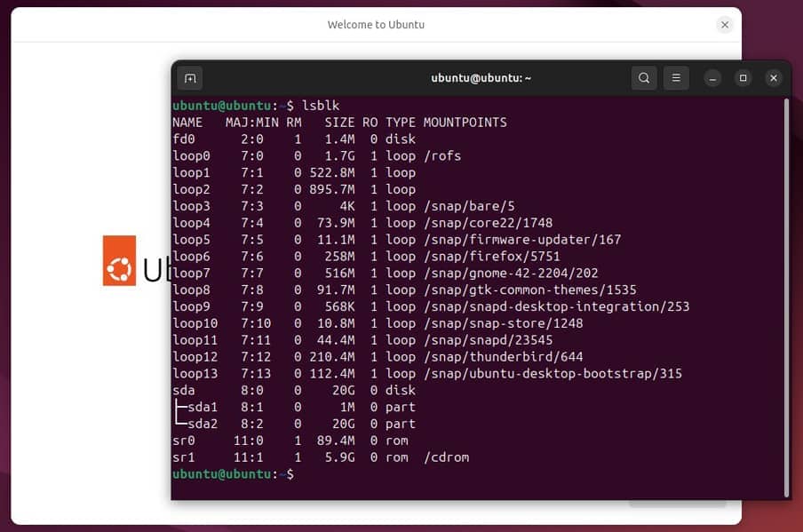Click the Welcome to Ubuntu title text
Screen dimensions: 803x532
(x=376, y=24)
